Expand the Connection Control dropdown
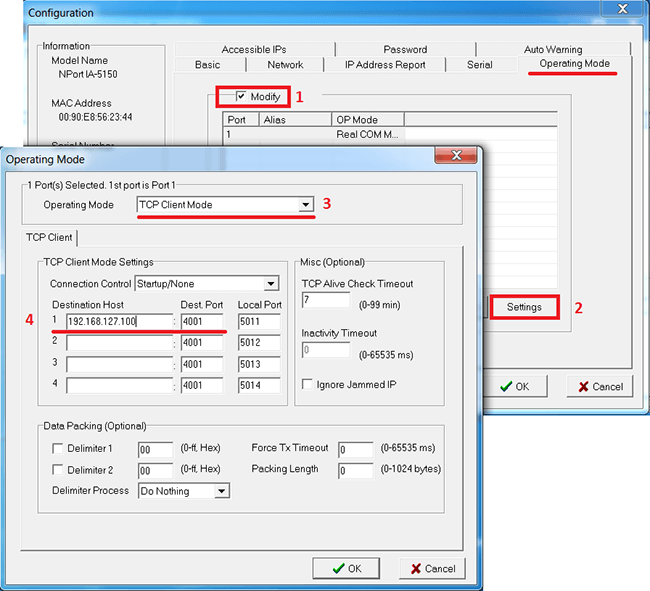Screen dimensions: 650x591 (271, 283)
